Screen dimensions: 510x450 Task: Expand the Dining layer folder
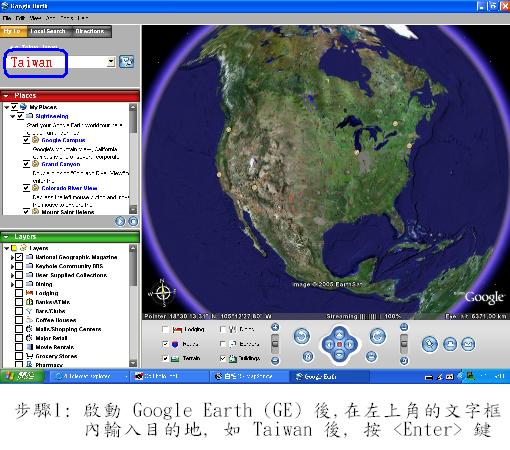[12, 284]
